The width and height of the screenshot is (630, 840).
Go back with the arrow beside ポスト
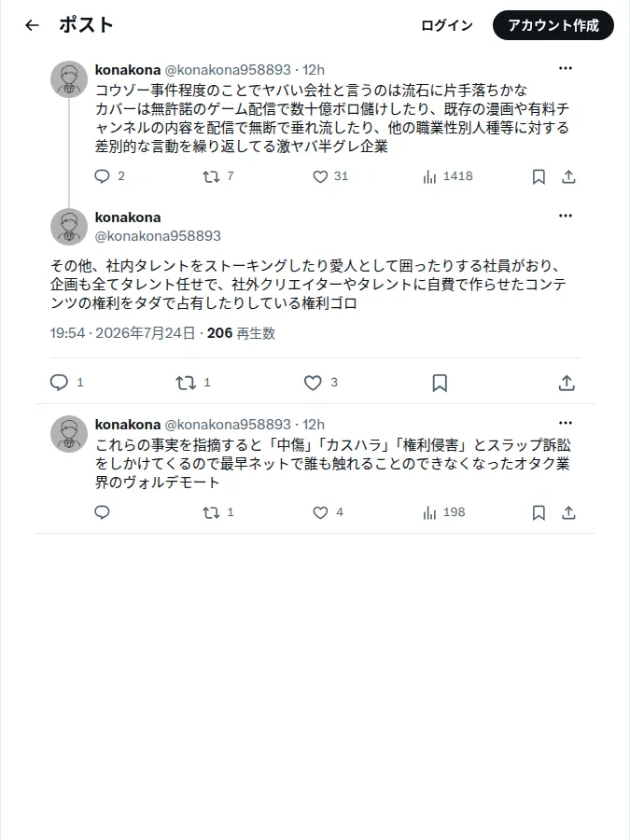click(x=32, y=25)
